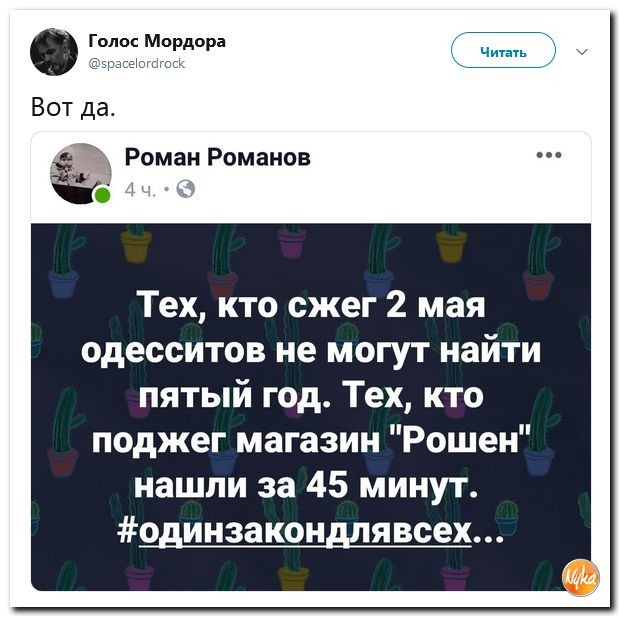Open the Голос Мордора display name link

coord(157,41)
